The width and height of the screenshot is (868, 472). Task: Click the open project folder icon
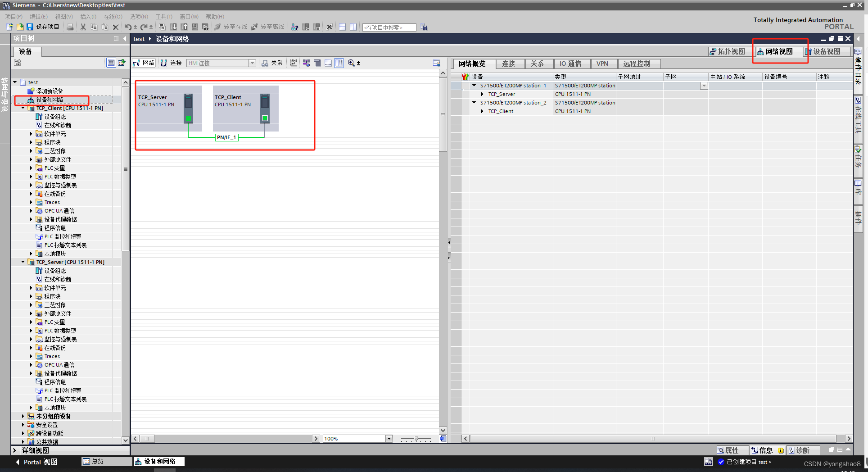20,27
